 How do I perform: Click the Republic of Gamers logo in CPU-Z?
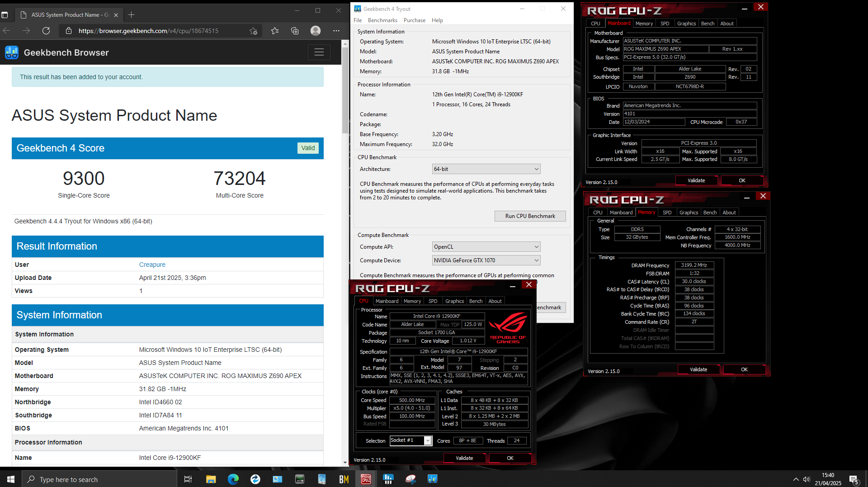pyautogui.click(x=508, y=327)
